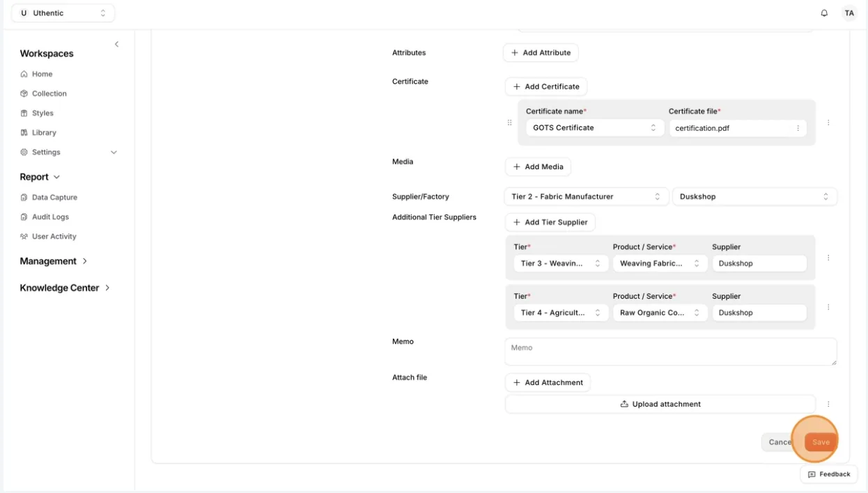Screen dimensions: 868x493
Task: Collapse the sidebar with the chevron
Action: point(116,45)
